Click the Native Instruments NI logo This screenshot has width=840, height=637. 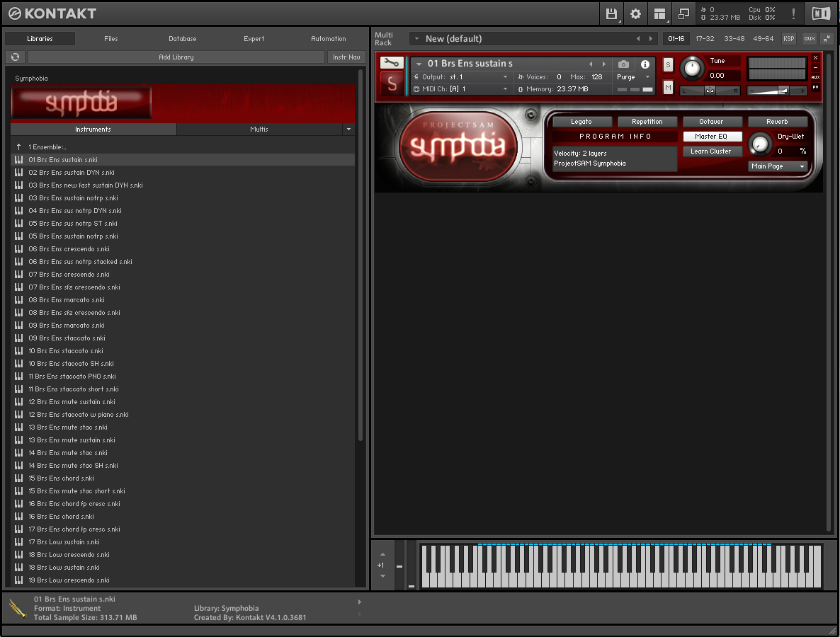pos(821,14)
